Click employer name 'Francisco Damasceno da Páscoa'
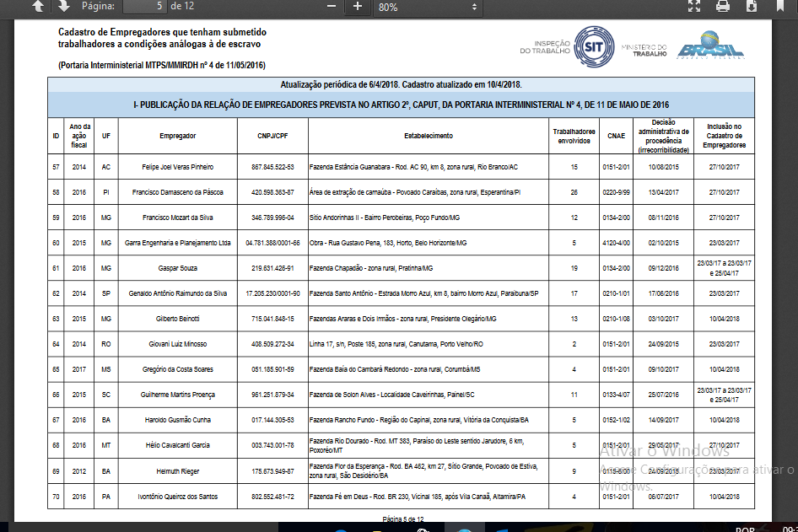The image size is (798, 532). point(178,192)
